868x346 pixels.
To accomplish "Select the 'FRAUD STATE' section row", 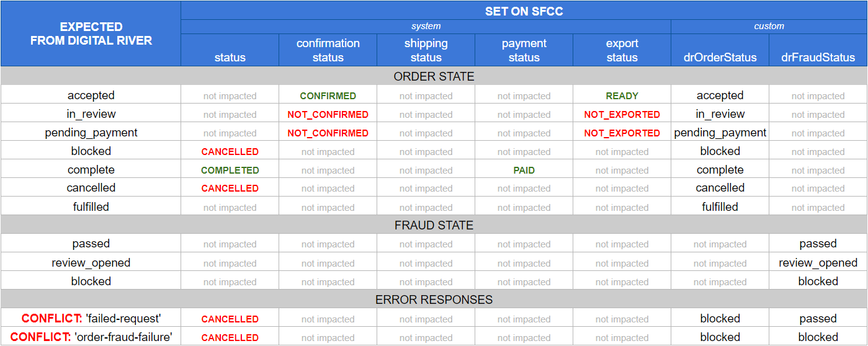I will 434,225.
